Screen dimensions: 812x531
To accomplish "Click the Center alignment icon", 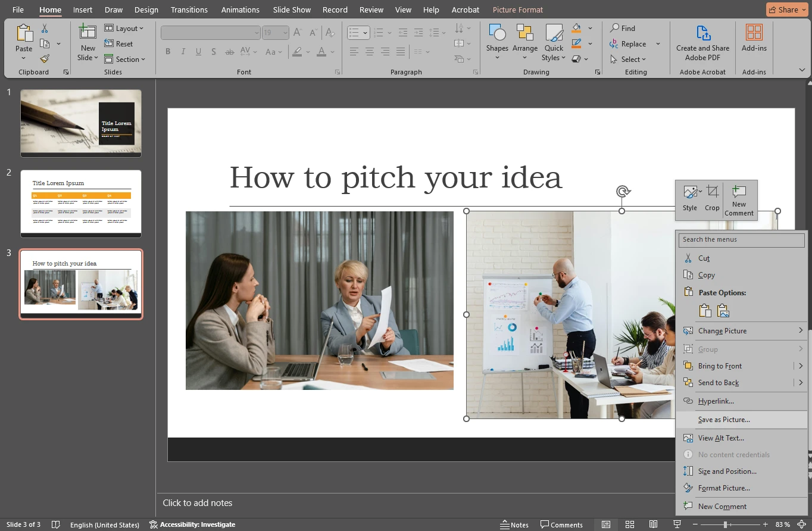I will tap(369, 52).
